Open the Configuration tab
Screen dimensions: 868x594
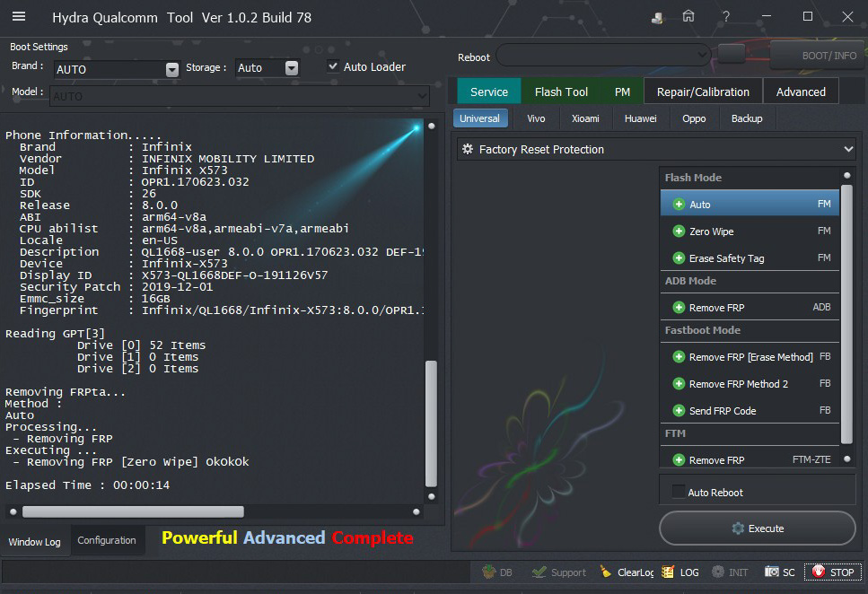coord(107,540)
